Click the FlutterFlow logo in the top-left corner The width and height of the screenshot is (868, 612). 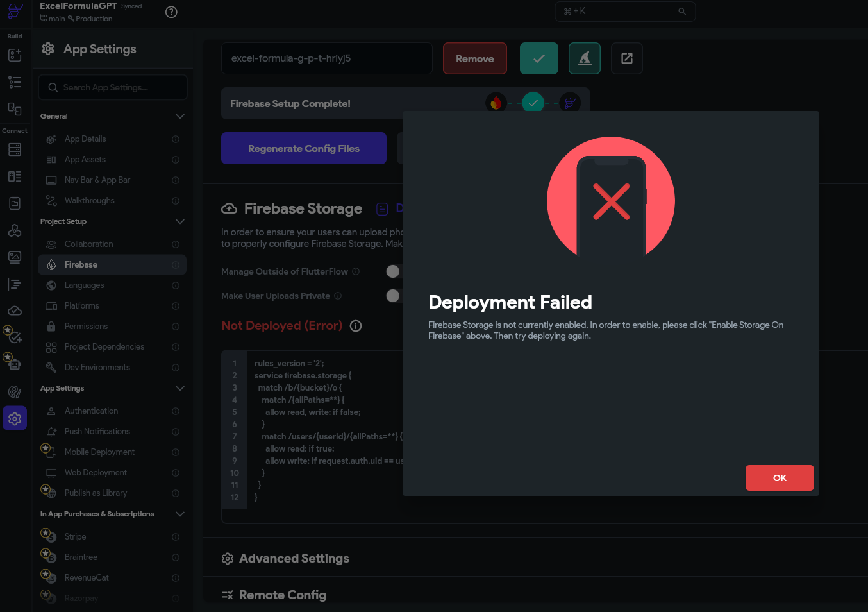pos(15,12)
